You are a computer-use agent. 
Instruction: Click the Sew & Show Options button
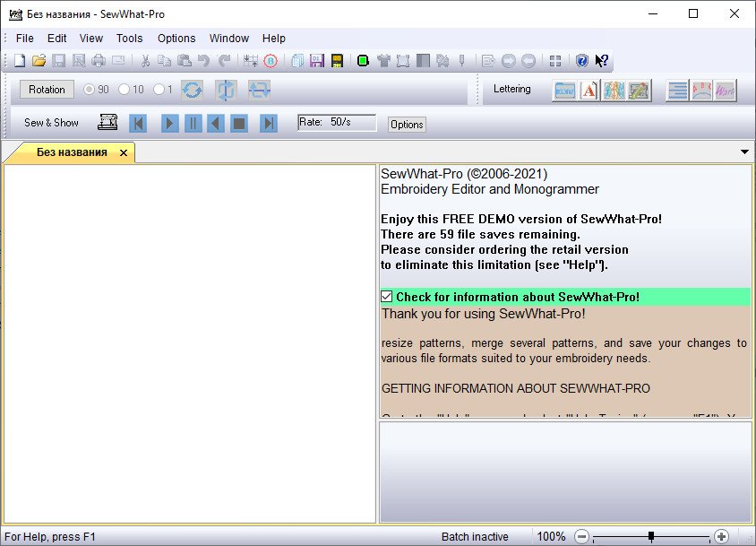click(x=407, y=124)
